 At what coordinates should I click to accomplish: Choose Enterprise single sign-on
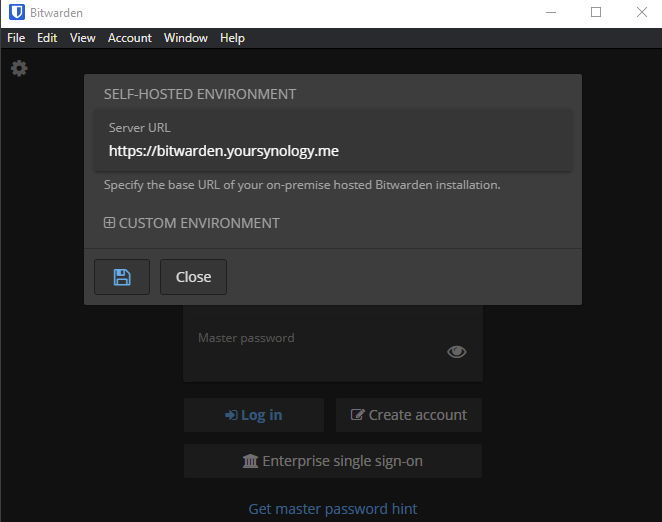(333, 461)
